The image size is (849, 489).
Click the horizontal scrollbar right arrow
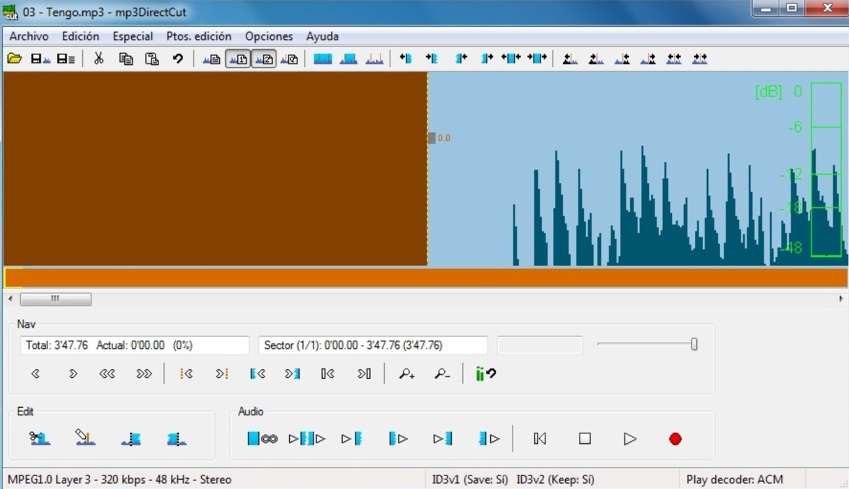tap(841, 299)
